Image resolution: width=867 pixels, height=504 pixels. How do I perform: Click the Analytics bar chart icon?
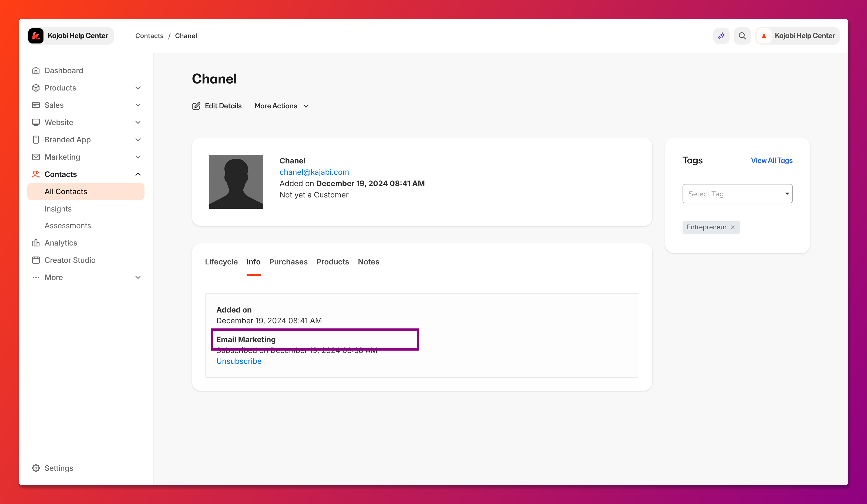click(x=36, y=243)
